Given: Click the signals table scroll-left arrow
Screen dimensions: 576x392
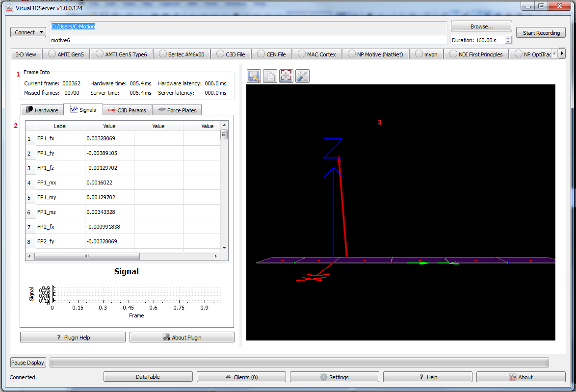Looking at the screenshot, I should 29,256.
